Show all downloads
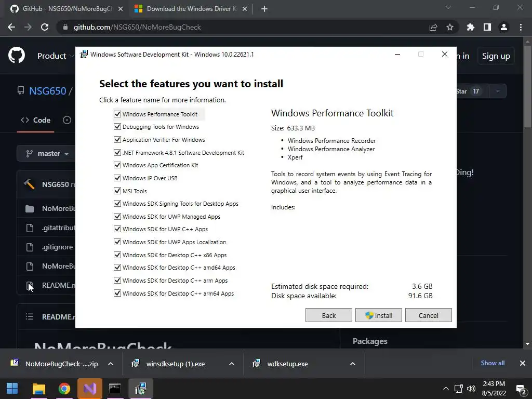532x399 pixels. [493, 363]
